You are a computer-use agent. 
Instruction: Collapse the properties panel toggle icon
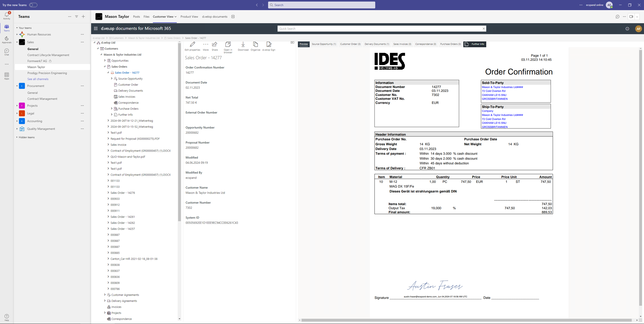292,43
